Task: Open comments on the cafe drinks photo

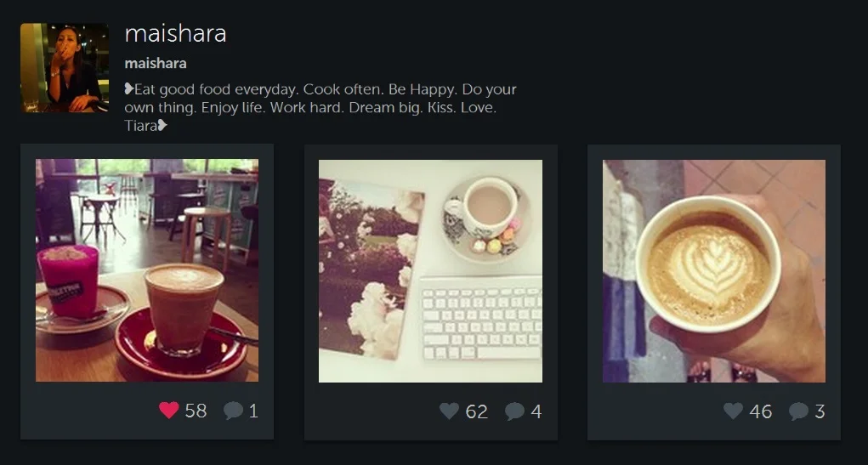Action: pos(233,411)
